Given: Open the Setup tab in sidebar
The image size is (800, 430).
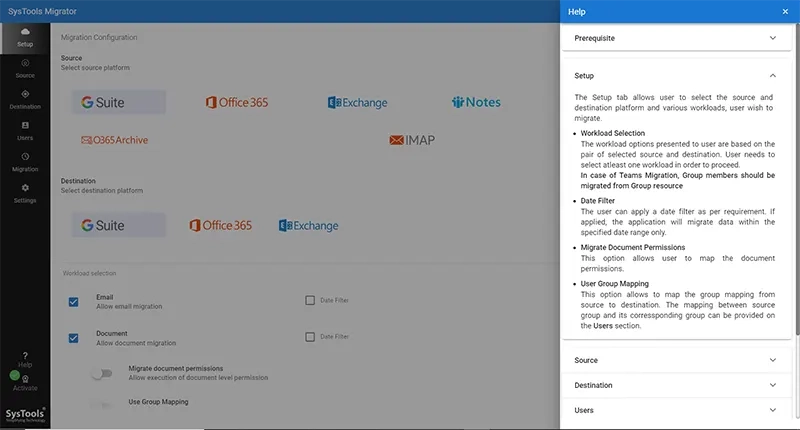Looking at the screenshot, I should (x=25, y=38).
